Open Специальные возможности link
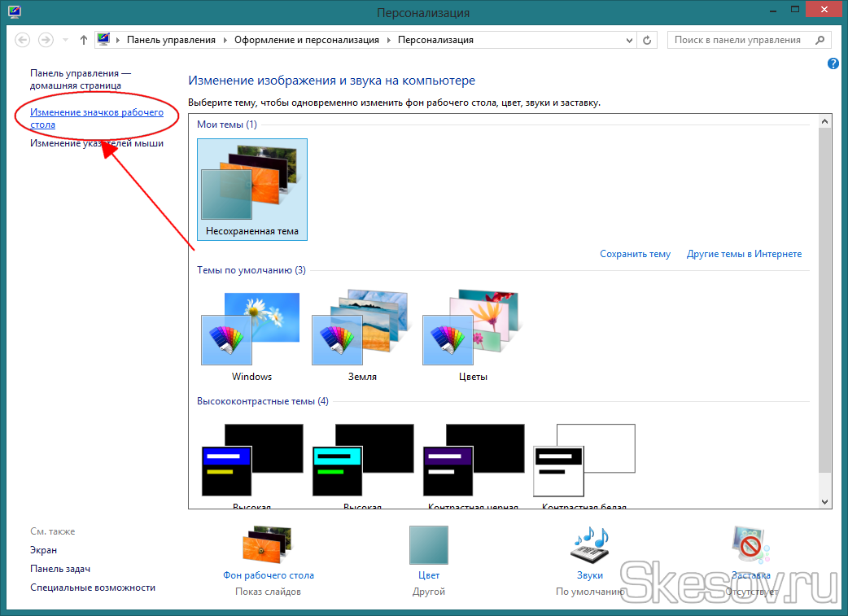Viewport: 848px width, 616px height. click(93, 588)
